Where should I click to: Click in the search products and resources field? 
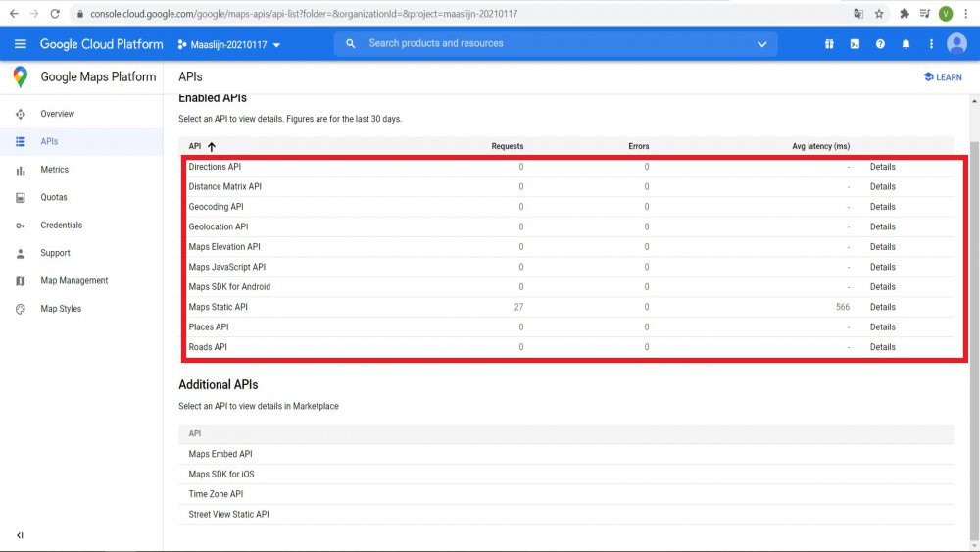[549, 44]
